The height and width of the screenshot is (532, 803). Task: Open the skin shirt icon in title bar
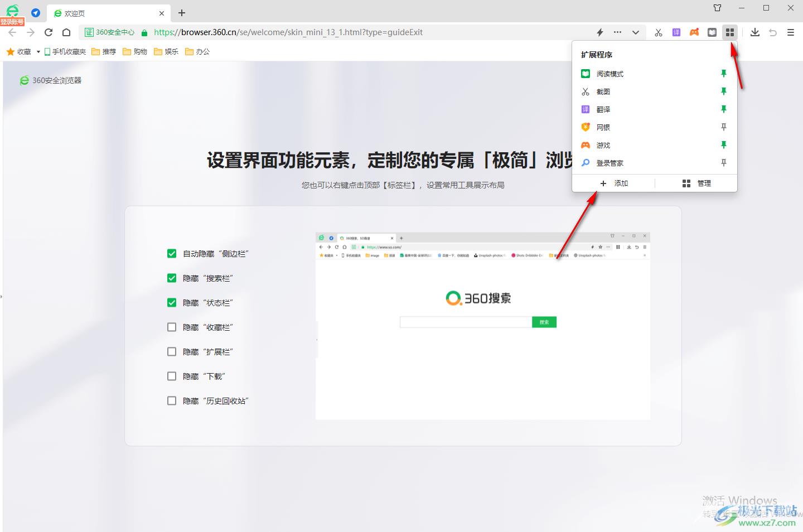(718, 8)
